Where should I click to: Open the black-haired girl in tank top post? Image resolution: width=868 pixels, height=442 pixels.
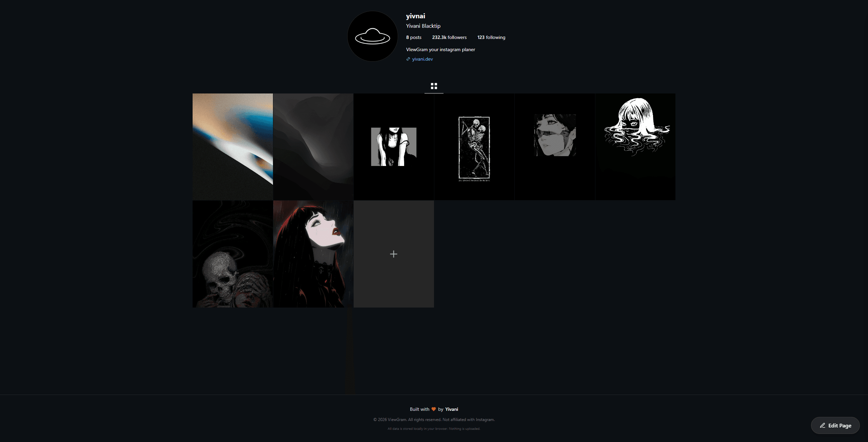pyautogui.click(x=393, y=147)
